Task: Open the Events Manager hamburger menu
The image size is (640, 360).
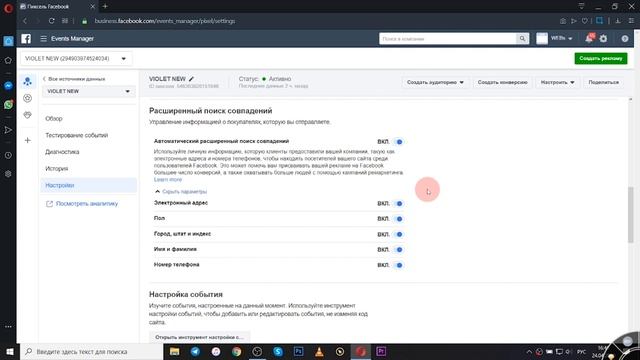Action: pyautogui.click(x=43, y=38)
